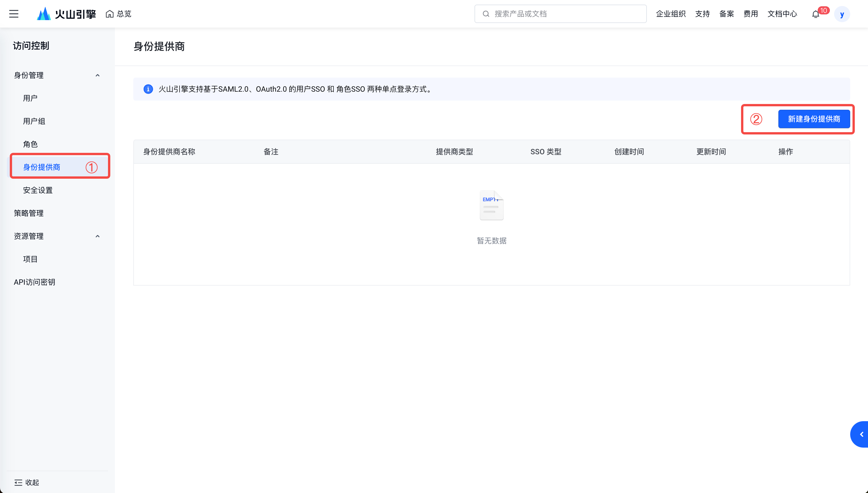Screen dimensions: 868x493
Task: Expand the blue floating side panel arrow
Action: [x=860, y=434]
